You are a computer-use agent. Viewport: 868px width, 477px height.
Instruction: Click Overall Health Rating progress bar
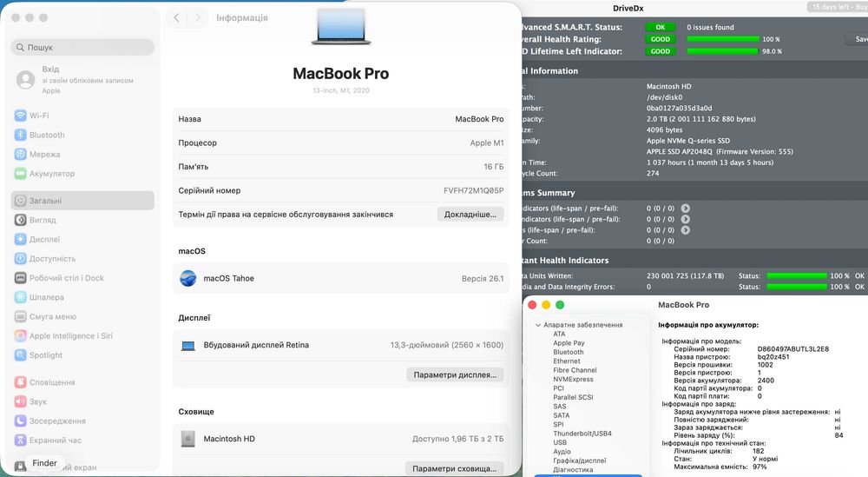(x=723, y=39)
